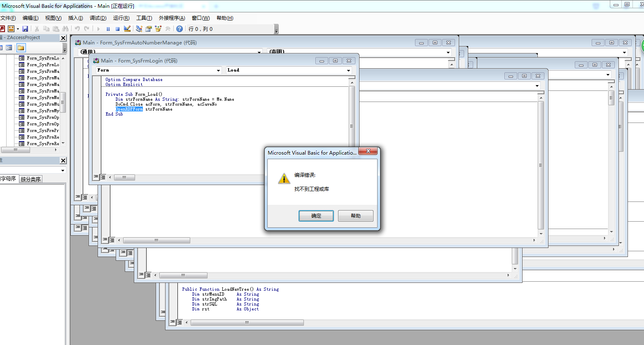Select Form_SysFrmPr in the project tree

pos(43,130)
